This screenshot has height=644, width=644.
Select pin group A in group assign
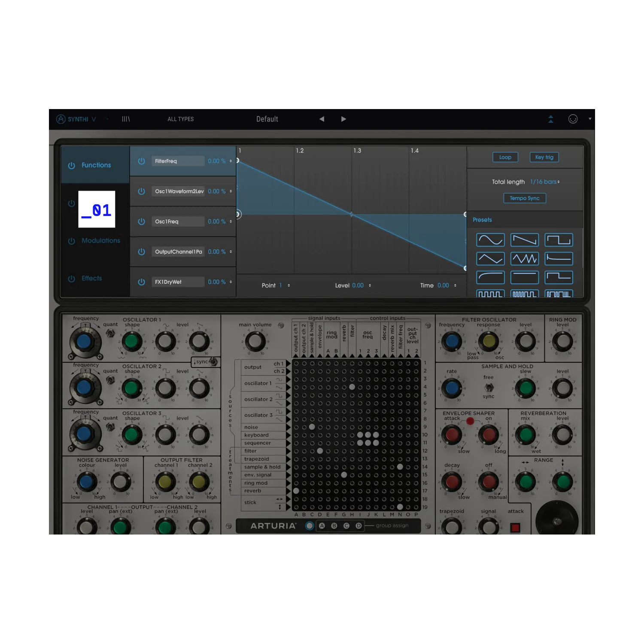pos(322,526)
